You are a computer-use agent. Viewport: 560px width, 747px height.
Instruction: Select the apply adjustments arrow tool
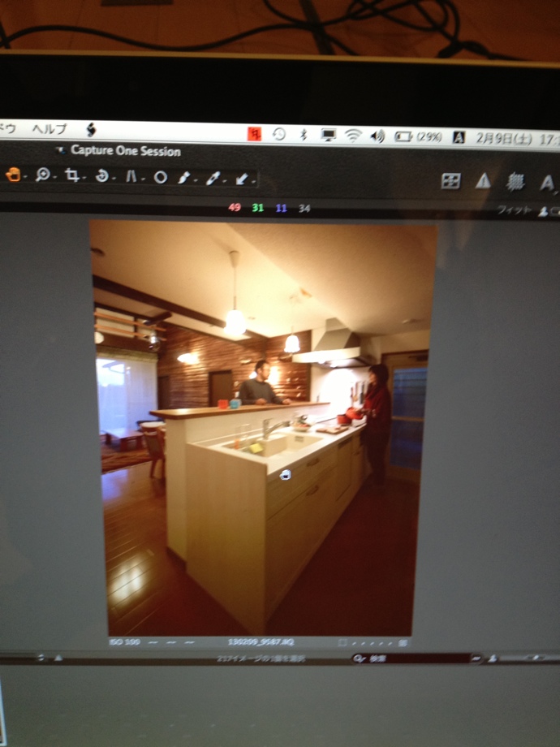(x=241, y=179)
